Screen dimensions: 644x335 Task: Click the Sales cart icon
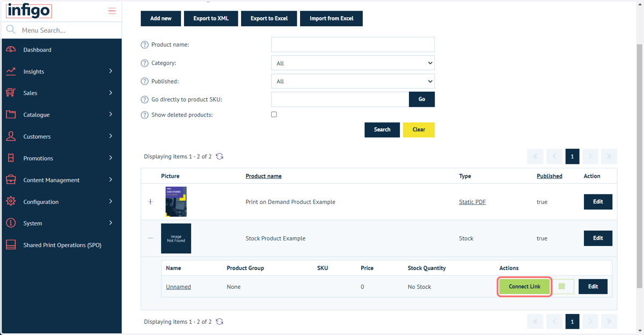(x=11, y=93)
